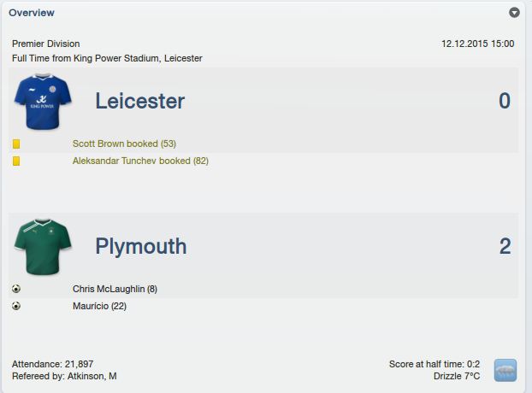
Task: Open the Leicester team name link
Action: 140,101
